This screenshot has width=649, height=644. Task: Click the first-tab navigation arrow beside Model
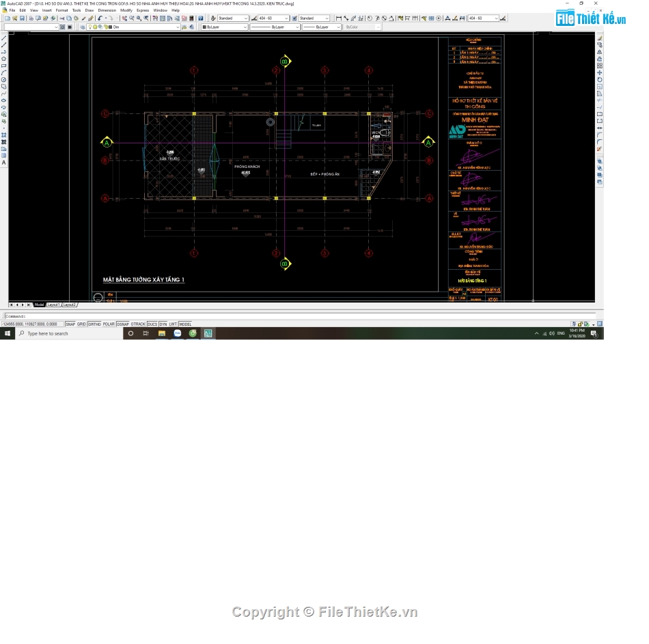click(x=11, y=305)
